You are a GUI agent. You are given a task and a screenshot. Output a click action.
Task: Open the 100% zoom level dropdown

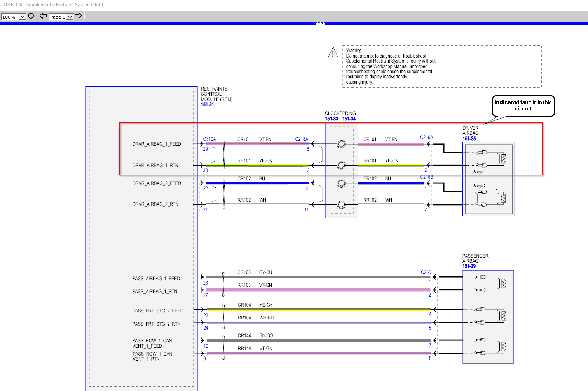(22, 17)
